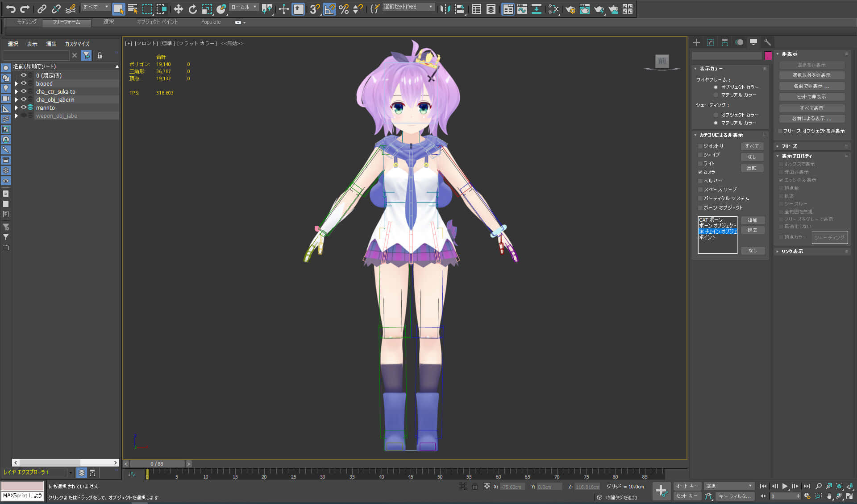
Task: Open the 表示 menu in scene explorer
Action: pos(32,44)
